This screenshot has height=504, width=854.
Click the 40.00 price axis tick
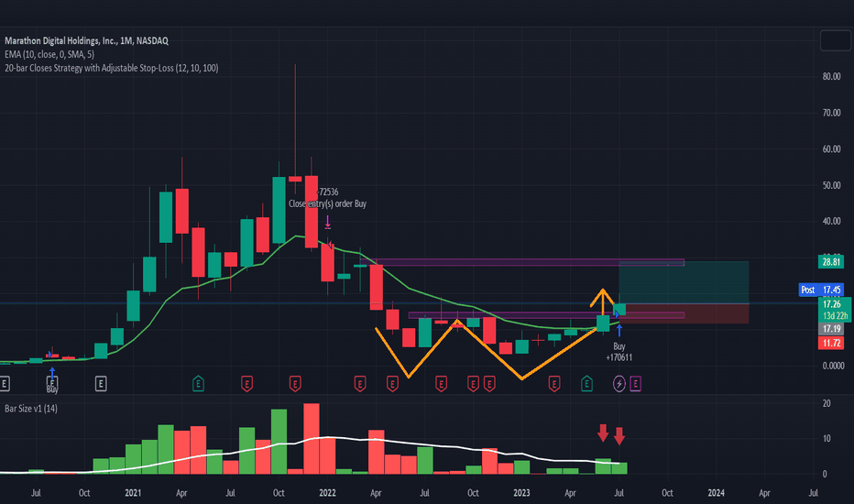tap(831, 221)
